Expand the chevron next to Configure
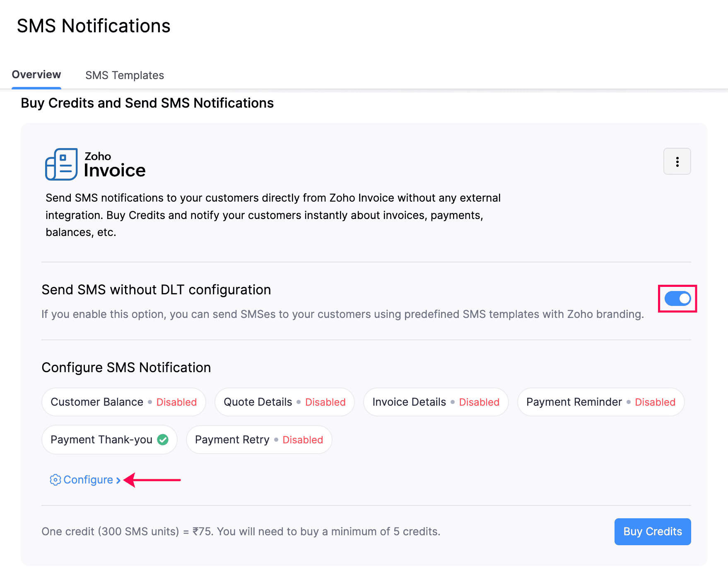This screenshot has width=728, height=587. (x=118, y=480)
